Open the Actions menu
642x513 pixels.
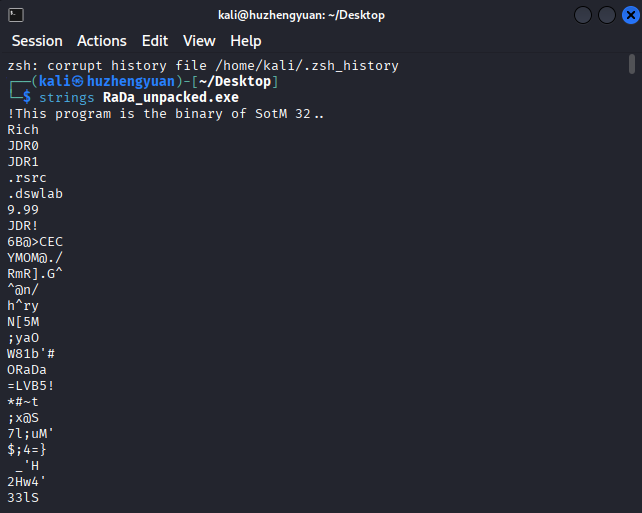tap(102, 41)
